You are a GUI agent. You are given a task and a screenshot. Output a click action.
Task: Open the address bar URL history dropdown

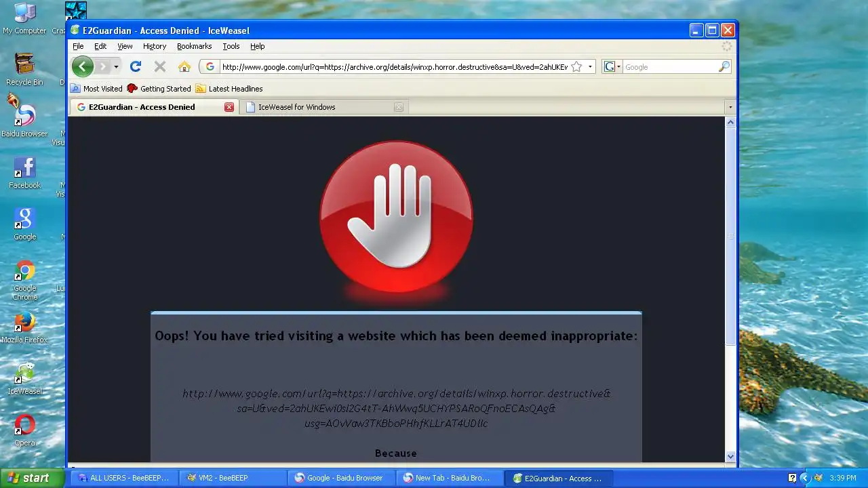(590, 67)
